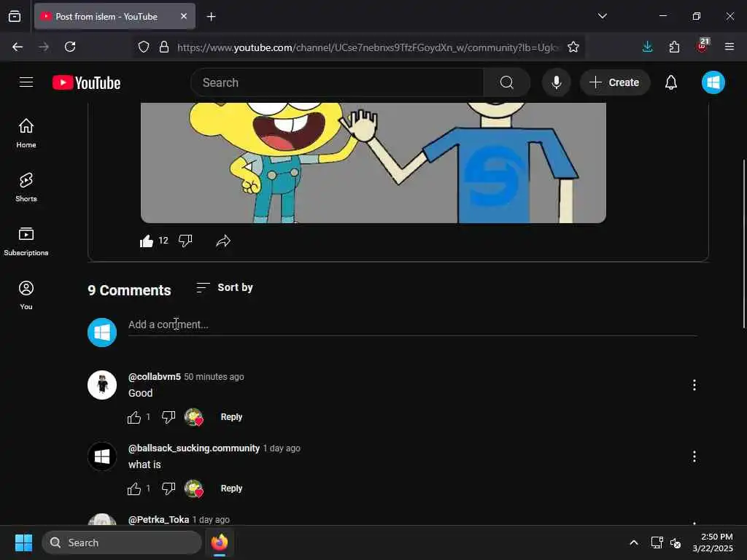The width and height of the screenshot is (747, 560).
Task: Open the You section in the sidebar
Action: point(26,295)
